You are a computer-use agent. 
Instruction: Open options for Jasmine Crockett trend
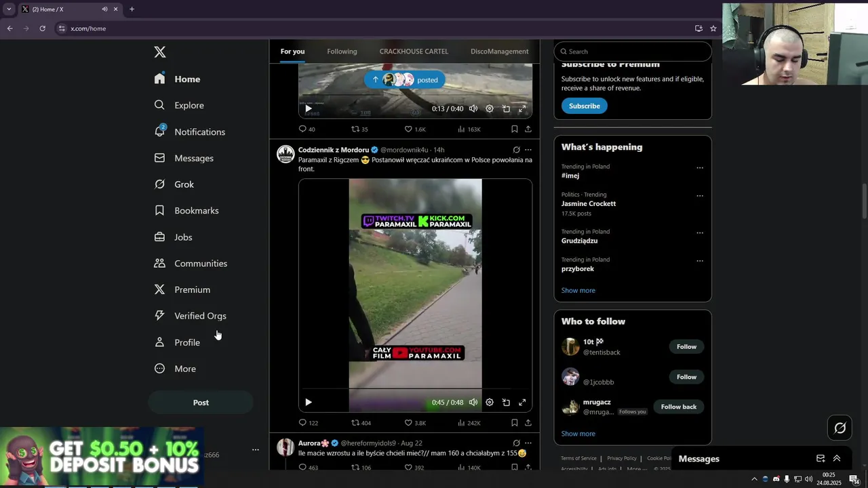[700, 196]
